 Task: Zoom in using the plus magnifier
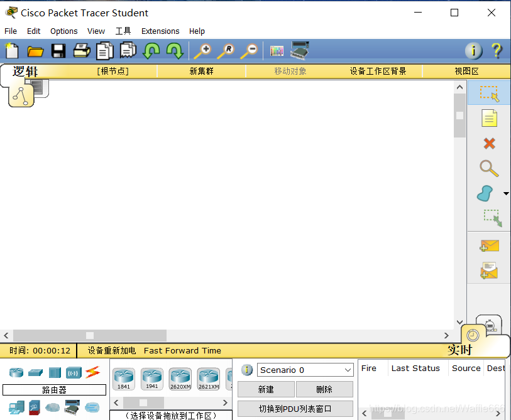tap(203, 51)
